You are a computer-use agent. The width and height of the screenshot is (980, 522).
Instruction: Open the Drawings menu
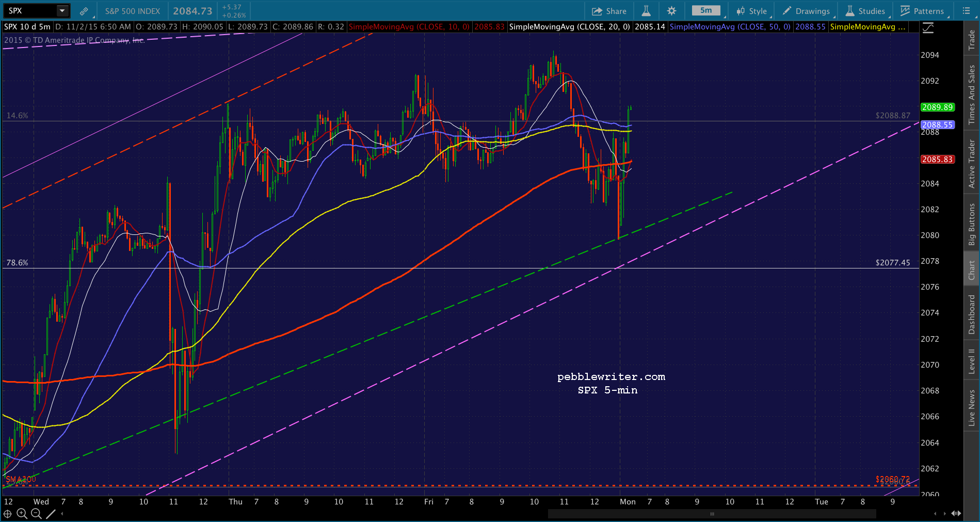coord(806,11)
